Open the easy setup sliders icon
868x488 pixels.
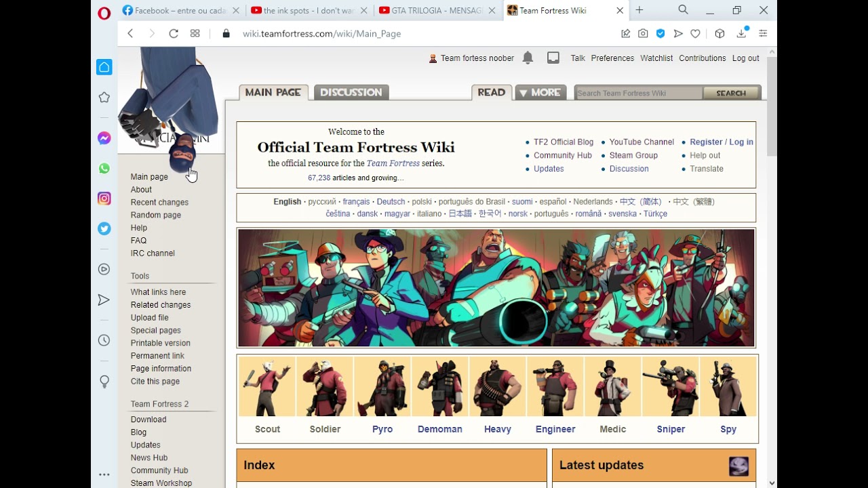point(763,33)
